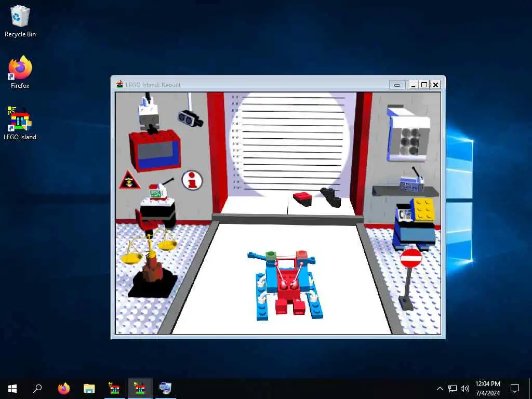Click the height chart backdrop

[x=289, y=144]
